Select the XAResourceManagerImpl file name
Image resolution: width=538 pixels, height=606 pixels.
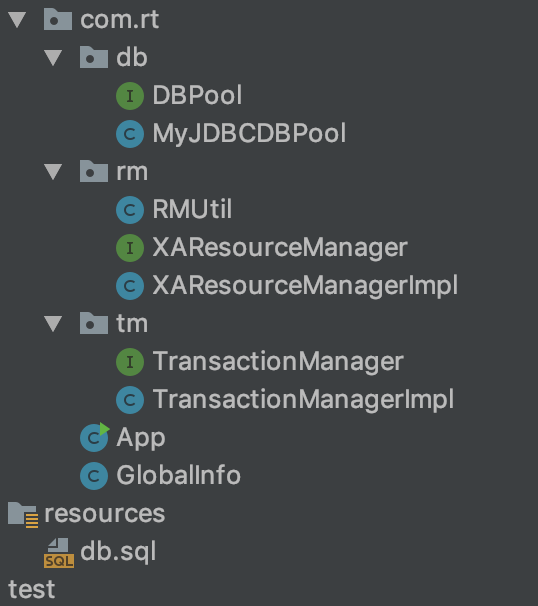click(x=305, y=286)
